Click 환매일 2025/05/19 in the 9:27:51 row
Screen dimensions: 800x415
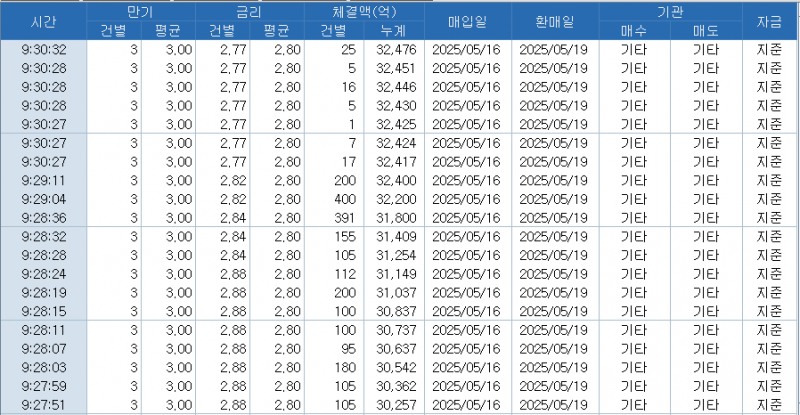pyautogui.click(x=554, y=405)
